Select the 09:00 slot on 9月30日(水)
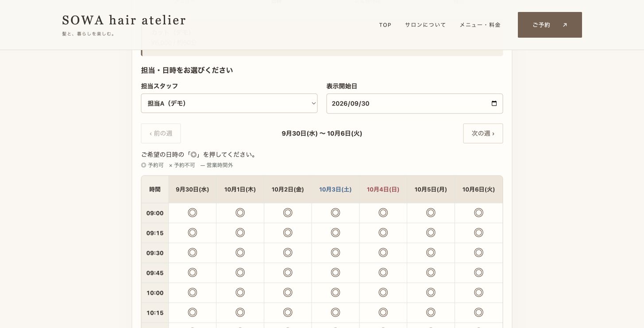The width and height of the screenshot is (644, 328). (x=192, y=213)
